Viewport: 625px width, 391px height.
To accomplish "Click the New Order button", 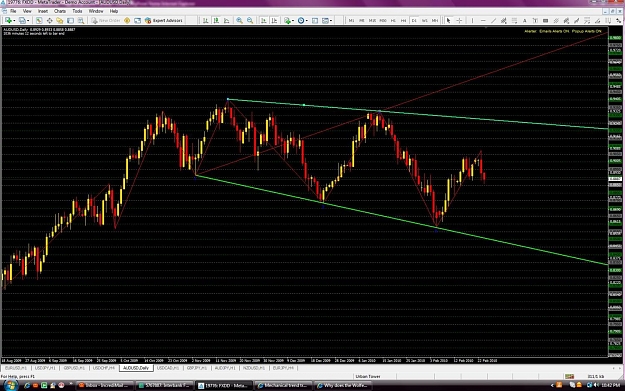I will point(106,20).
